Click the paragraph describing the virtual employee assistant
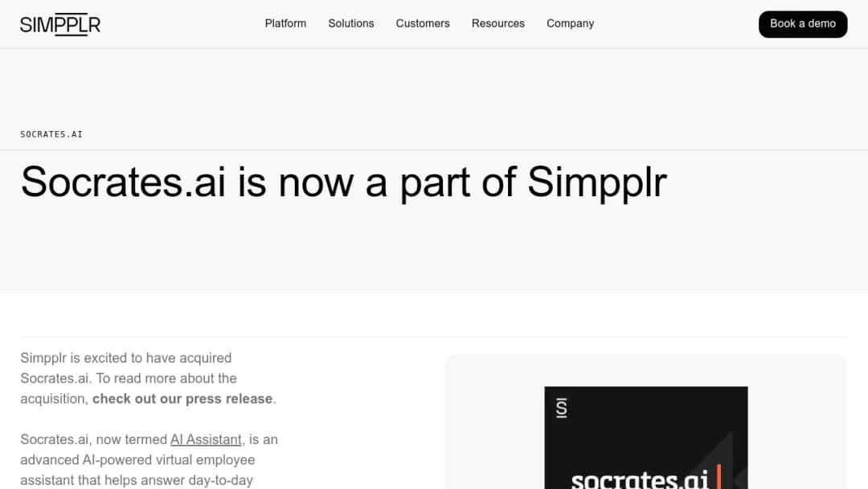This screenshot has width=868, height=489. (x=149, y=460)
